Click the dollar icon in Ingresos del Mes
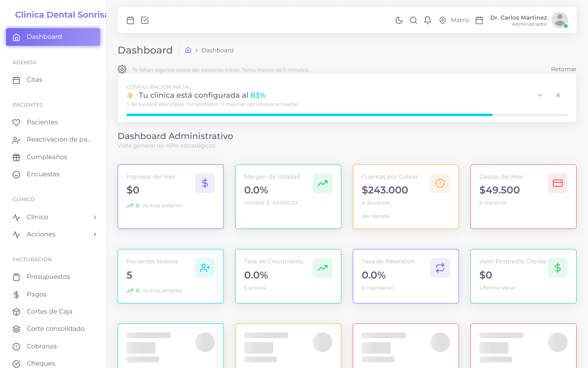 (205, 183)
